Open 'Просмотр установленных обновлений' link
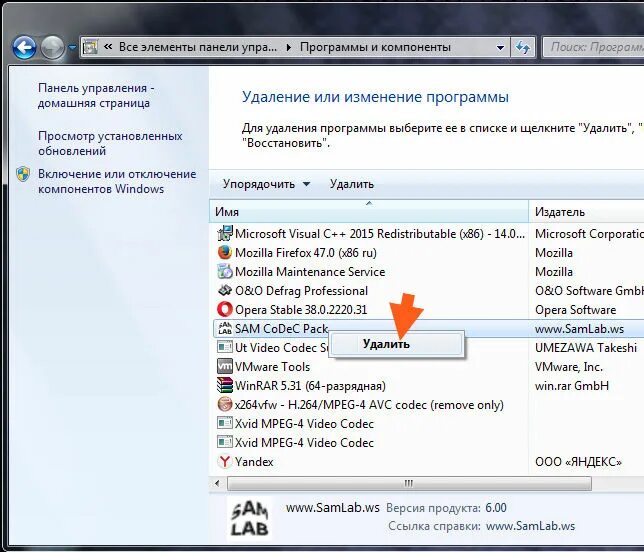Screen dimensions: 644x552 [110, 143]
